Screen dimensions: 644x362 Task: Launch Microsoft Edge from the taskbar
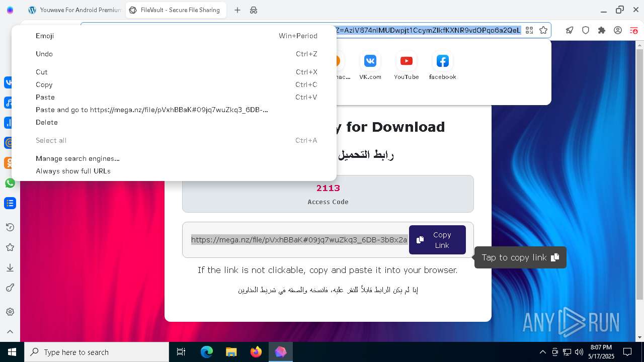coord(207,352)
